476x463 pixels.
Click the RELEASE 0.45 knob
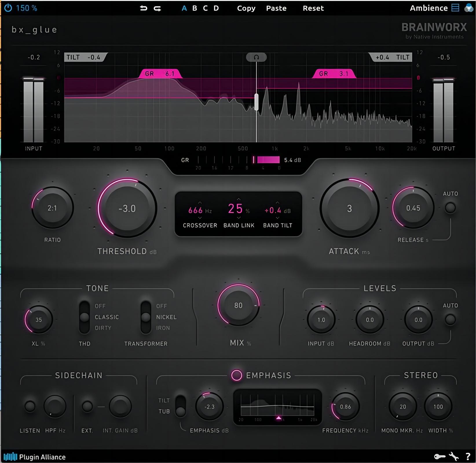tap(413, 208)
